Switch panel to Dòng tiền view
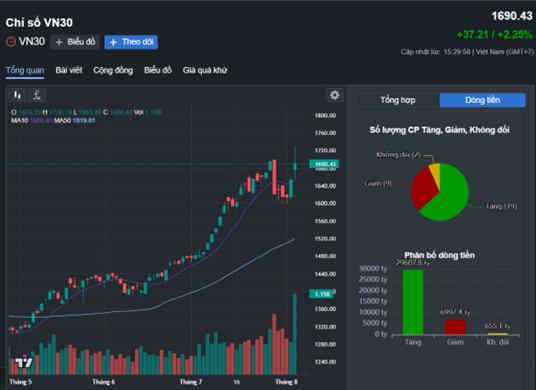 482,100
